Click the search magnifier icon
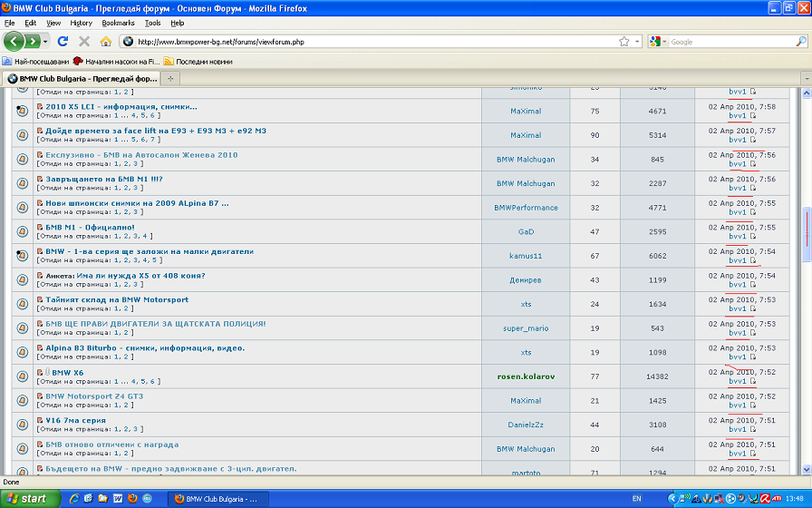The height and width of the screenshot is (508, 812). (800, 42)
